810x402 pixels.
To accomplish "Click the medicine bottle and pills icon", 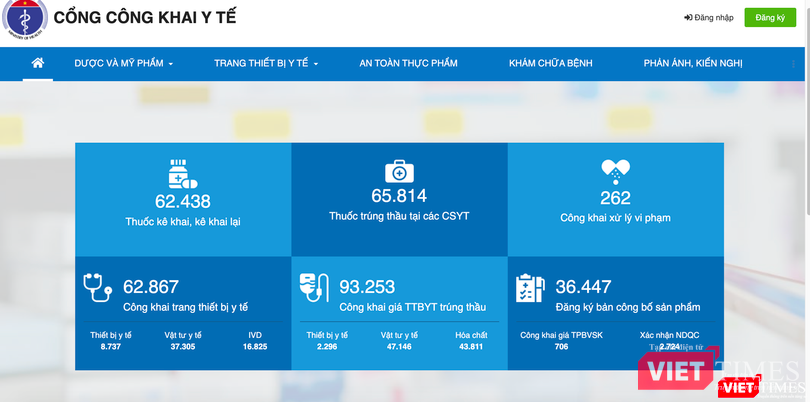I will coord(183,174).
